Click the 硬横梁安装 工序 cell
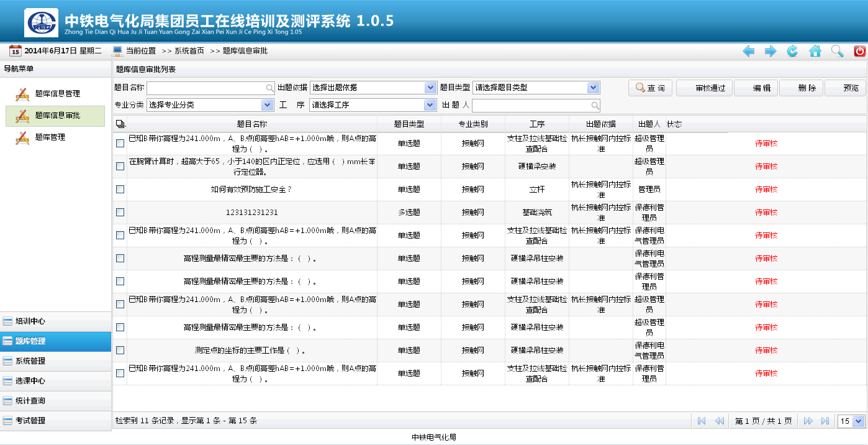The image size is (868, 445). tap(537, 167)
